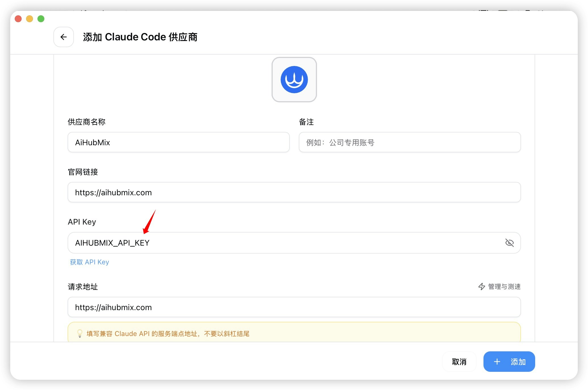The image size is (588, 390).
Task: Click the AiHubMix provider logo icon
Action: click(x=294, y=80)
